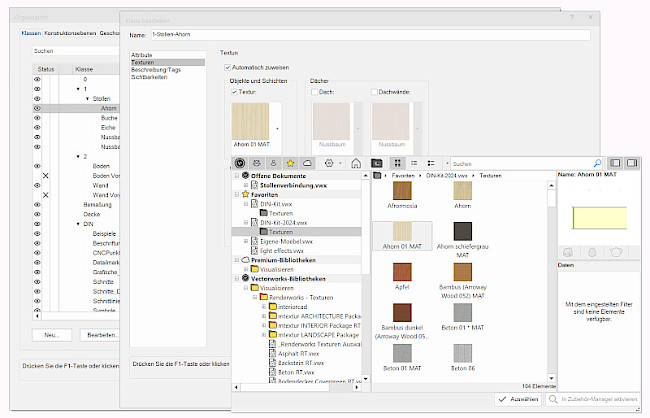Switch to thumbnail grid view
The height and width of the screenshot is (418, 650).
(397, 162)
